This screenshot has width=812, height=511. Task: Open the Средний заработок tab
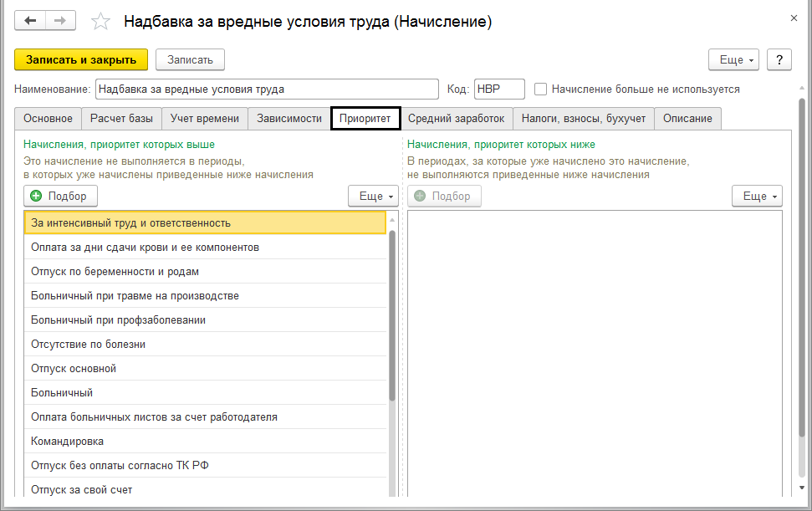click(456, 119)
